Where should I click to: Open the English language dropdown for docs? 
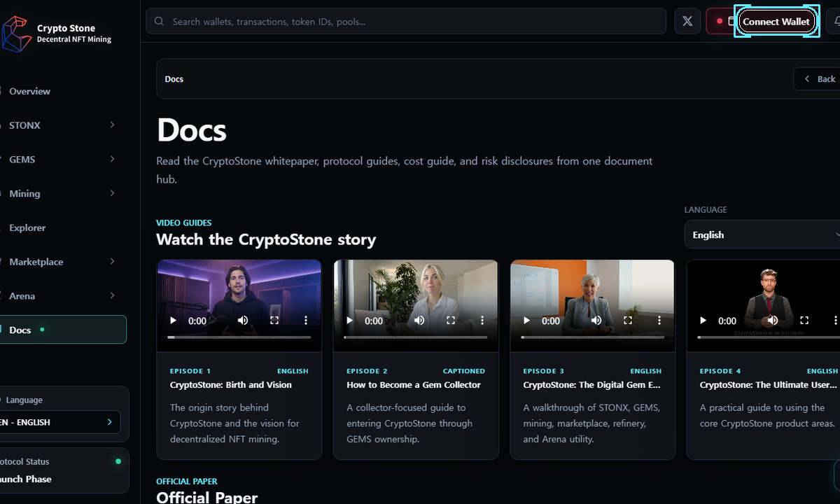tap(762, 234)
